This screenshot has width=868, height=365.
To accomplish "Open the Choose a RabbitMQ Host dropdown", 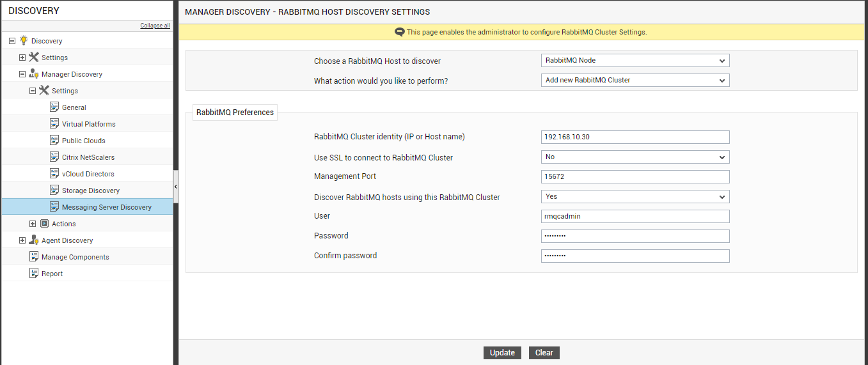I will 635,61.
